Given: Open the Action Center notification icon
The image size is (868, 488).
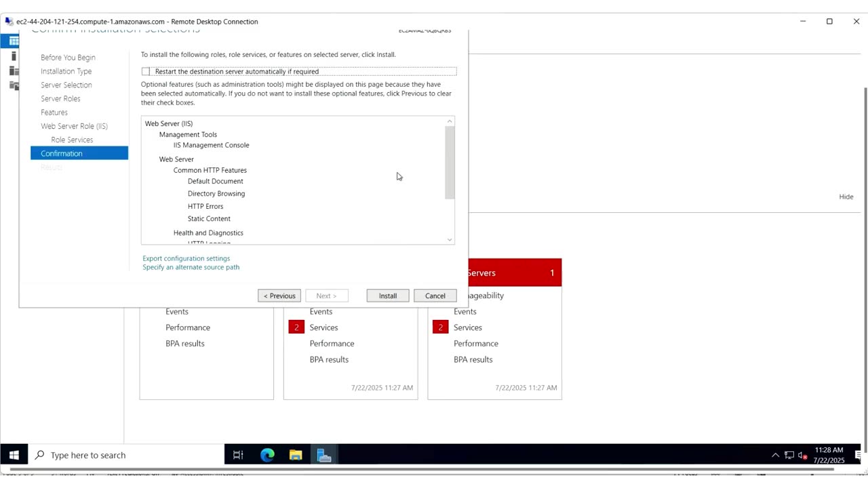Looking at the screenshot, I should tap(859, 455).
